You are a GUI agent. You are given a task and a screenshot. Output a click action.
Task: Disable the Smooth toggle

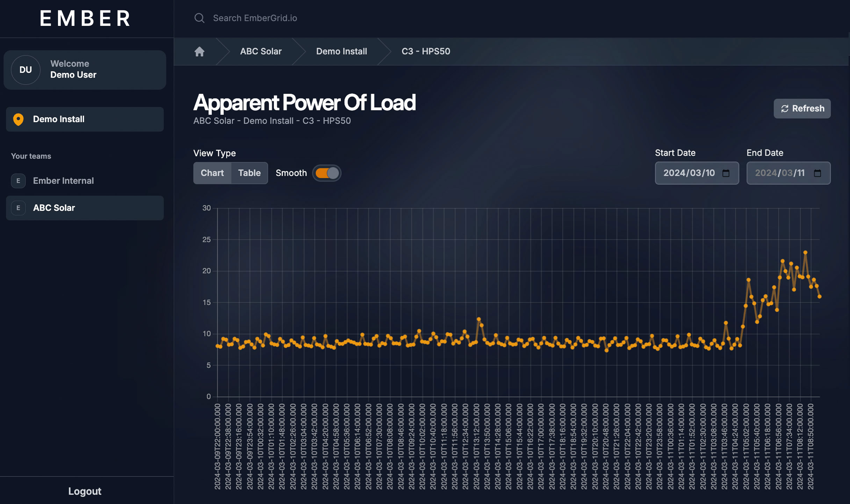326,173
